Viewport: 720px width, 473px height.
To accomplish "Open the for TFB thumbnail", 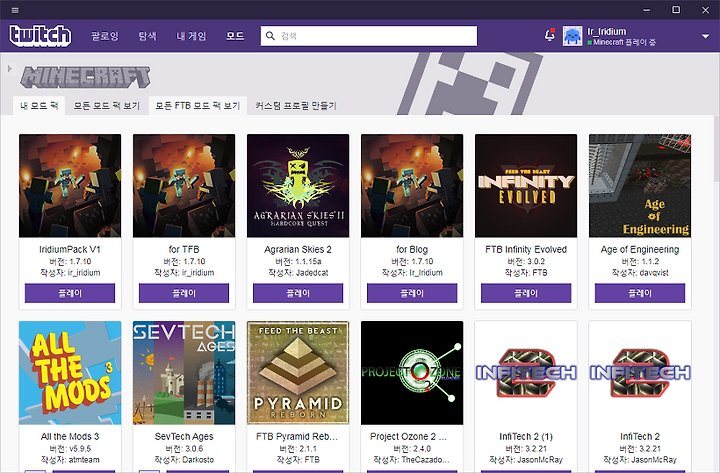I will tap(184, 186).
